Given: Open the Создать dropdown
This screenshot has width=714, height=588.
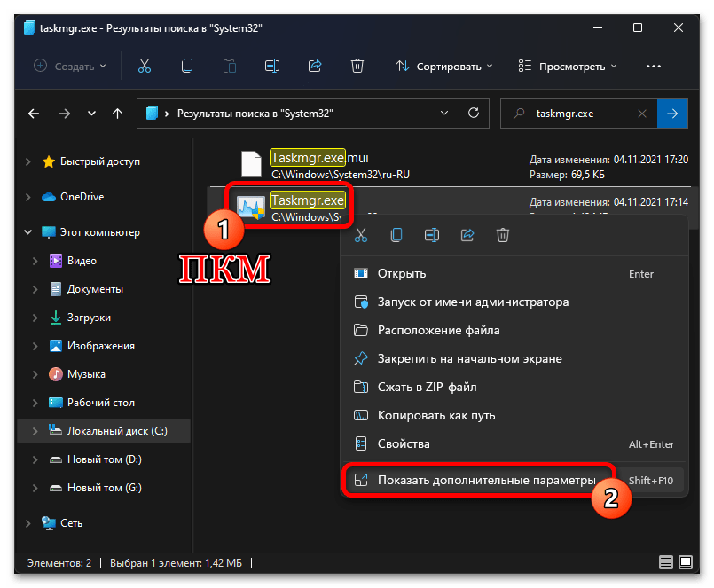Looking at the screenshot, I should coord(71,67).
